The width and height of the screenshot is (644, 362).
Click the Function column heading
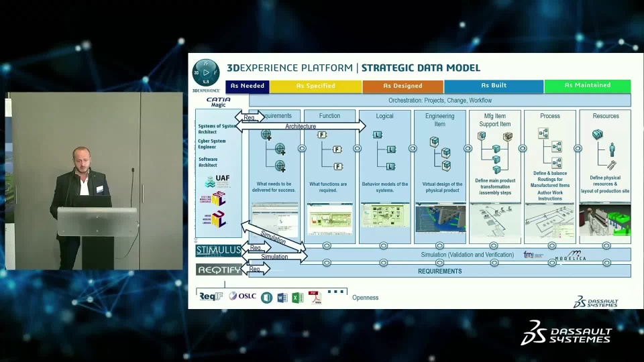[329, 116]
